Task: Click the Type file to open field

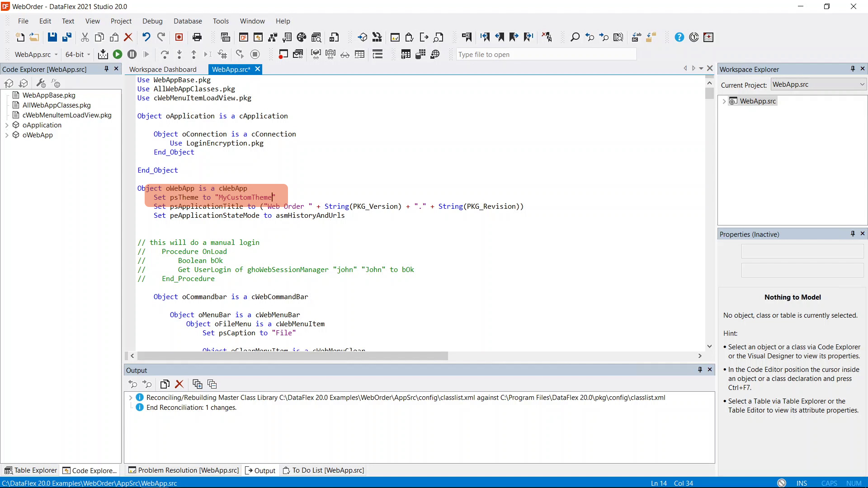Action: tap(546, 54)
